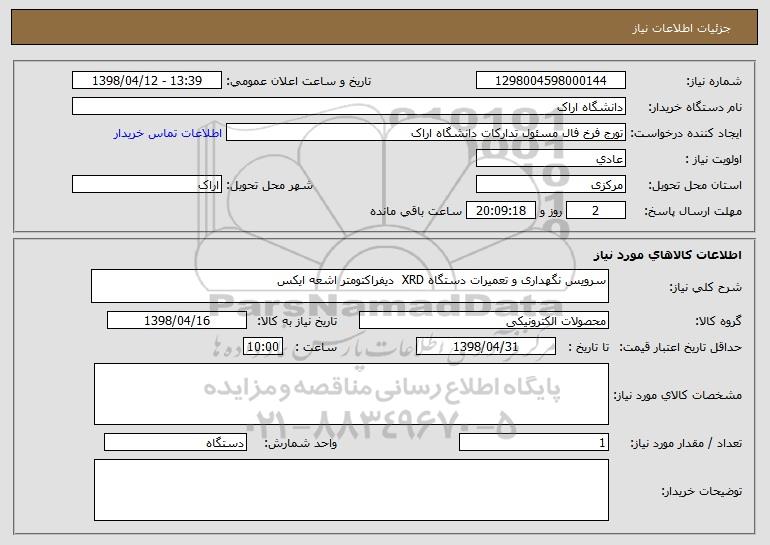
Task: Select the remaining days field showing 2
Action: pos(596,211)
